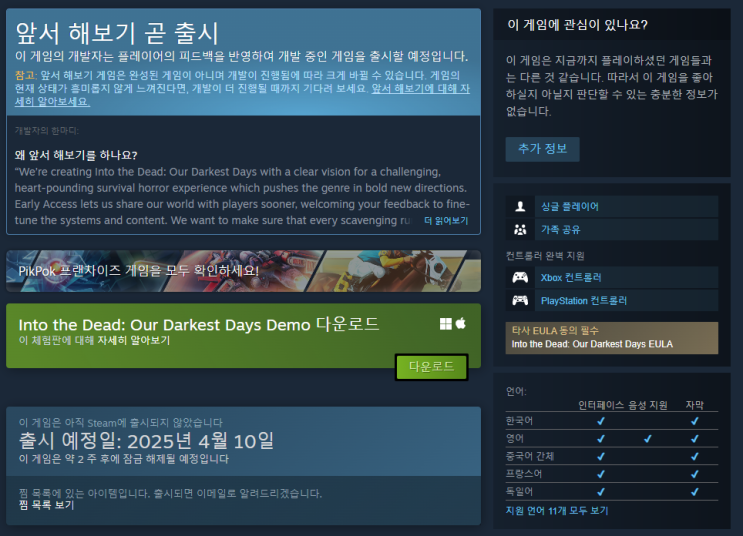
Task: Expand developer note with 더 읽어보기
Action: 446,220
